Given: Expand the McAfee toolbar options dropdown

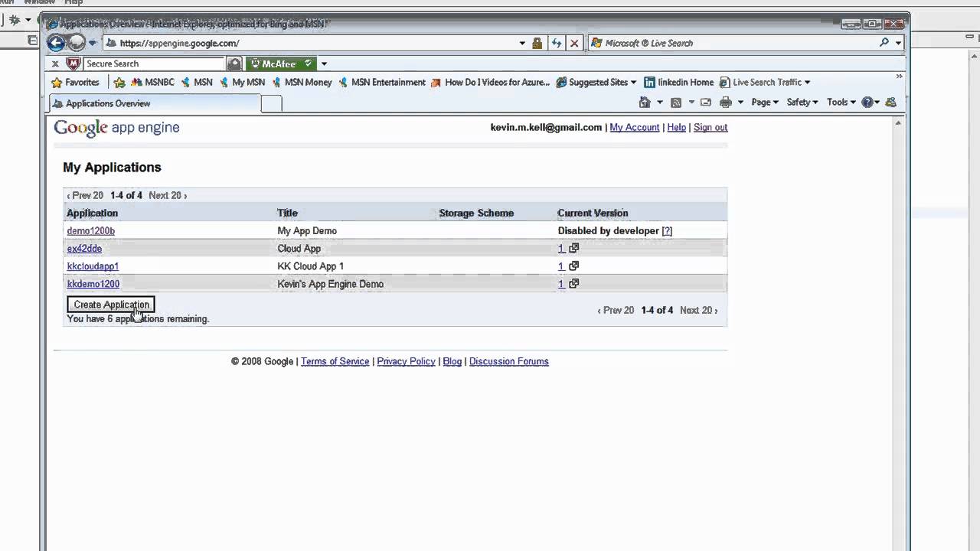Looking at the screenshot, I should point(322,64).
